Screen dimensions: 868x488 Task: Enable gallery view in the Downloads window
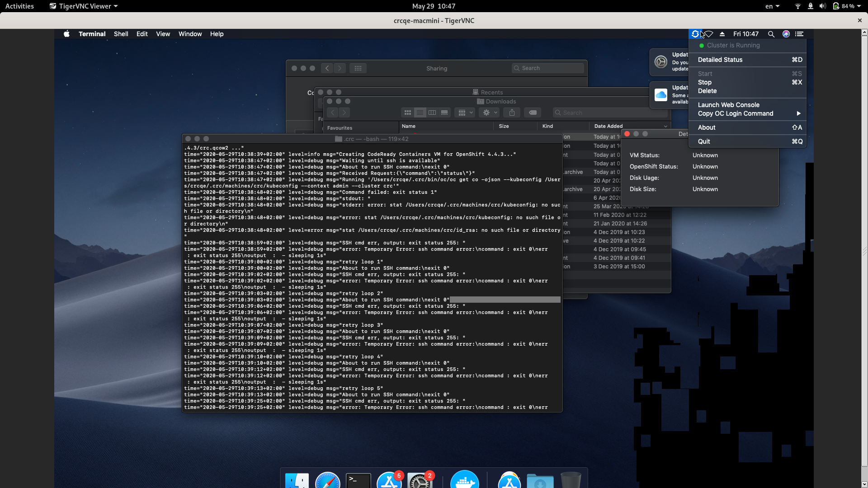[x=444, y=112]
